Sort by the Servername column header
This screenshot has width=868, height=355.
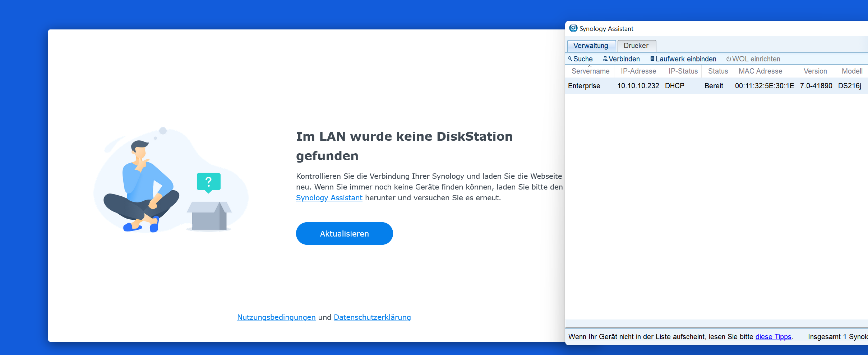(590, 71)
